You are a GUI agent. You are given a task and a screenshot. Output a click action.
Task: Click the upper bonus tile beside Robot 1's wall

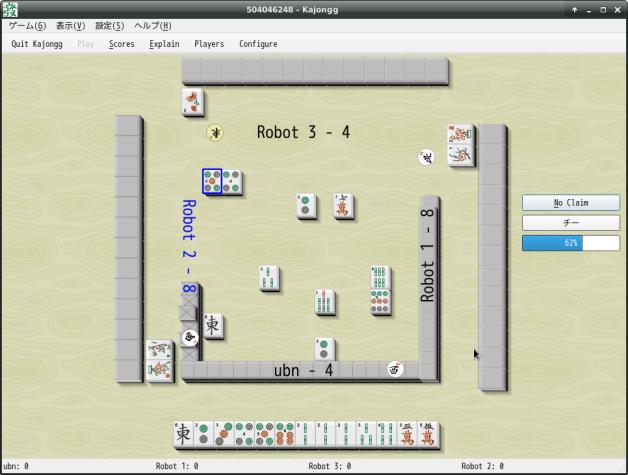click(461, 135)
